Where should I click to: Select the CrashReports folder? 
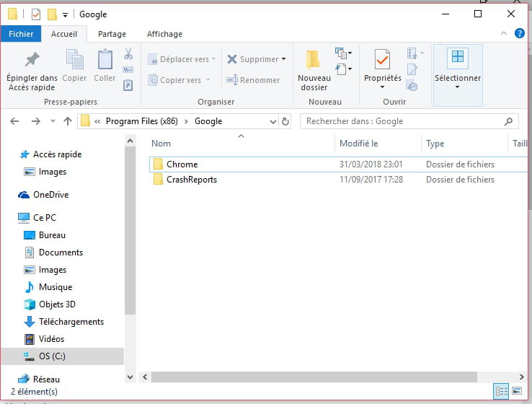339,180
